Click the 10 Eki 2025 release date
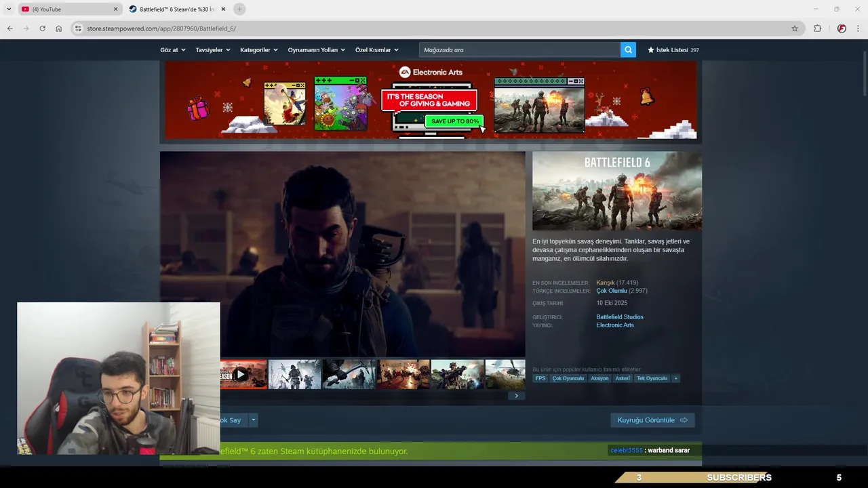The height and width of the screenshot is (488, 868). pyautogui.click(x=612, y=303)
